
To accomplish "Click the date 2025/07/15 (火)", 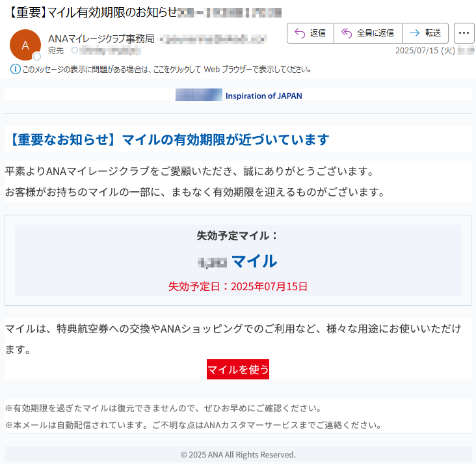I will [425, 51].
